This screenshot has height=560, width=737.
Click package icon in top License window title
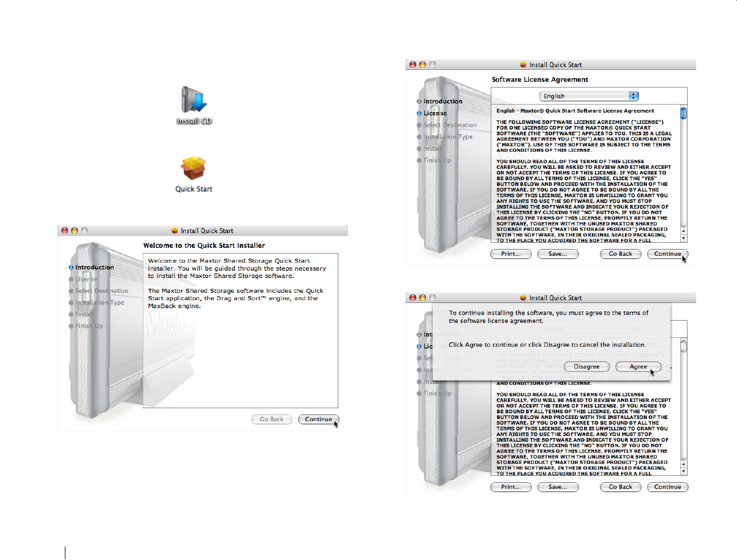coord(523,65)
